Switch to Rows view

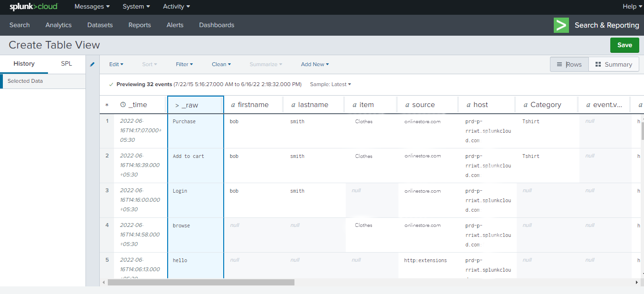(x=569, y=64)
